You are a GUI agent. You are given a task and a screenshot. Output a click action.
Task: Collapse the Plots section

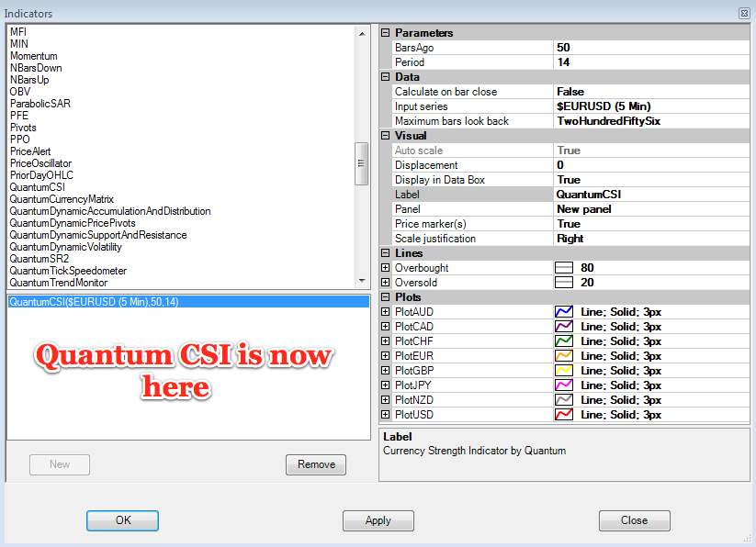point(385,297)
